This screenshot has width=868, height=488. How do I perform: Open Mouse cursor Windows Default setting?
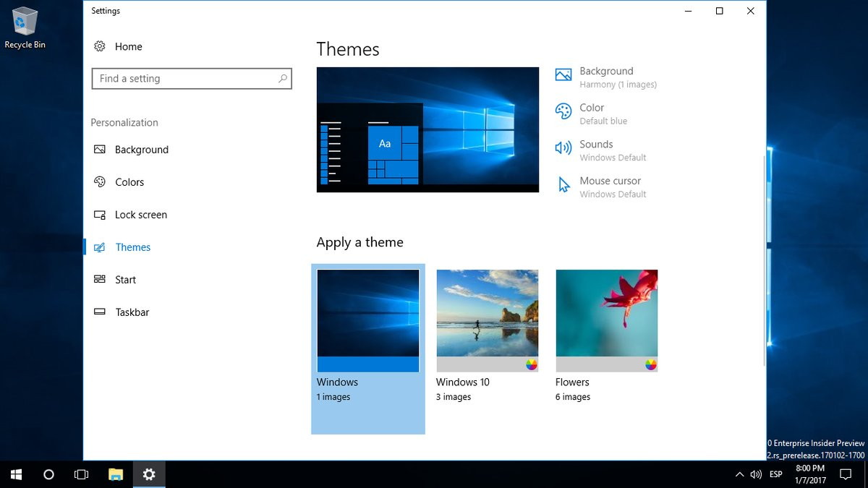point(601,187)
